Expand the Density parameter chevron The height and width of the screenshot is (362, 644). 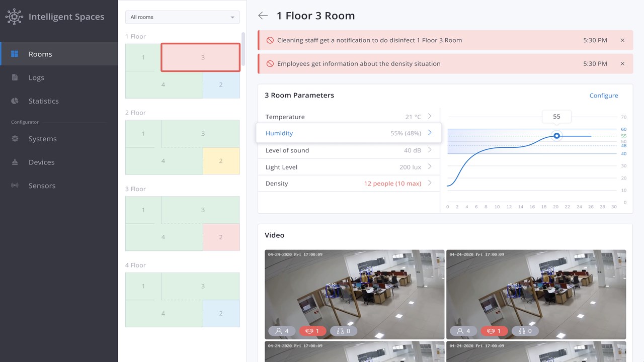(x=430, y=183)
